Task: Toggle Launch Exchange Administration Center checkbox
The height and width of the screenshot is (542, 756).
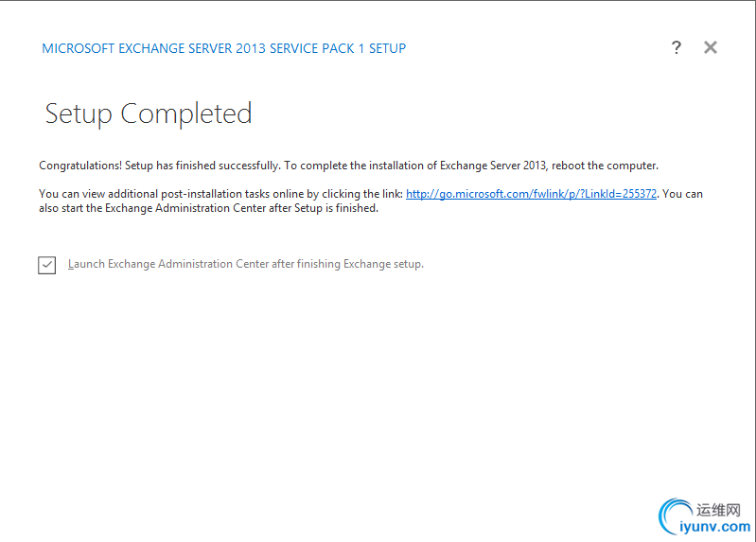Action: coord(46,265)
